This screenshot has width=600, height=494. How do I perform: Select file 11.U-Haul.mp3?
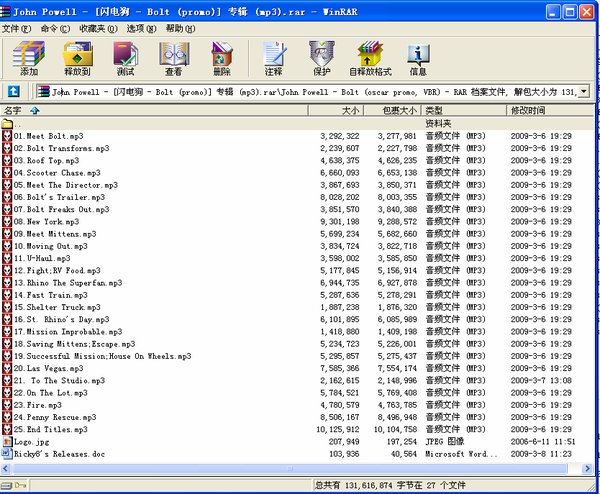[42, 258]
